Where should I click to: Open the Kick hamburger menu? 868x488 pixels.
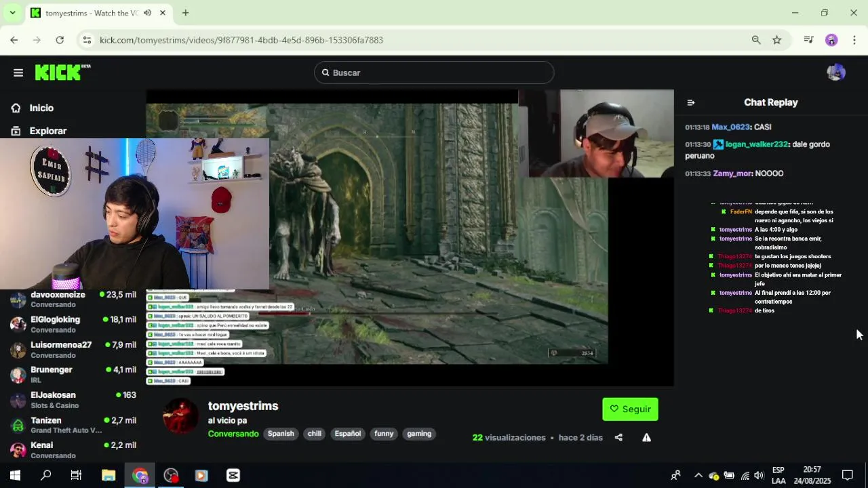point(18,73)
